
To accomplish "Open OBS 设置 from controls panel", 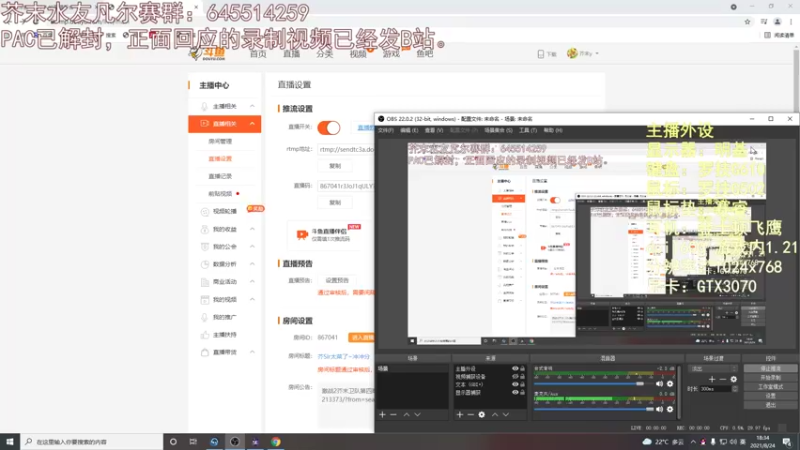I will tap(770, 396).
